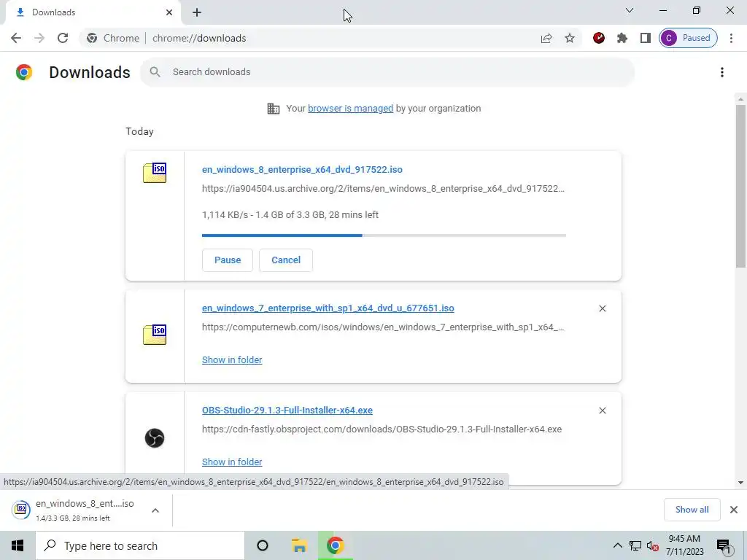
Task: Click the site info icon in the address bar
Action: 92,38
